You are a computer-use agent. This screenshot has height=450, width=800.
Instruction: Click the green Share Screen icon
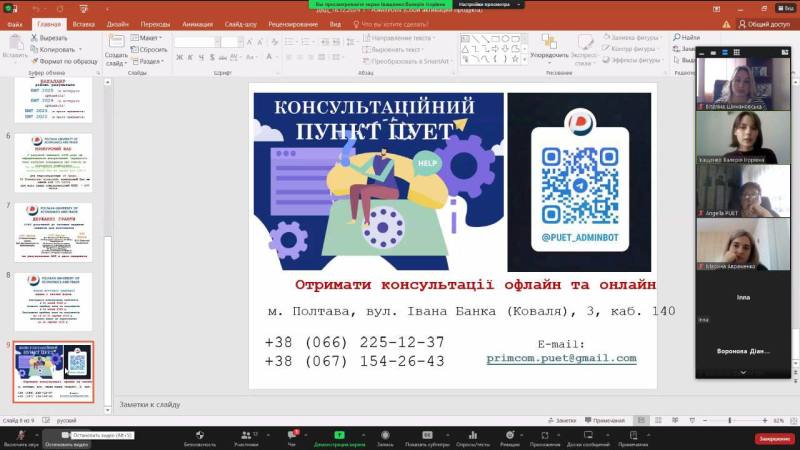[x=336, y=435]
